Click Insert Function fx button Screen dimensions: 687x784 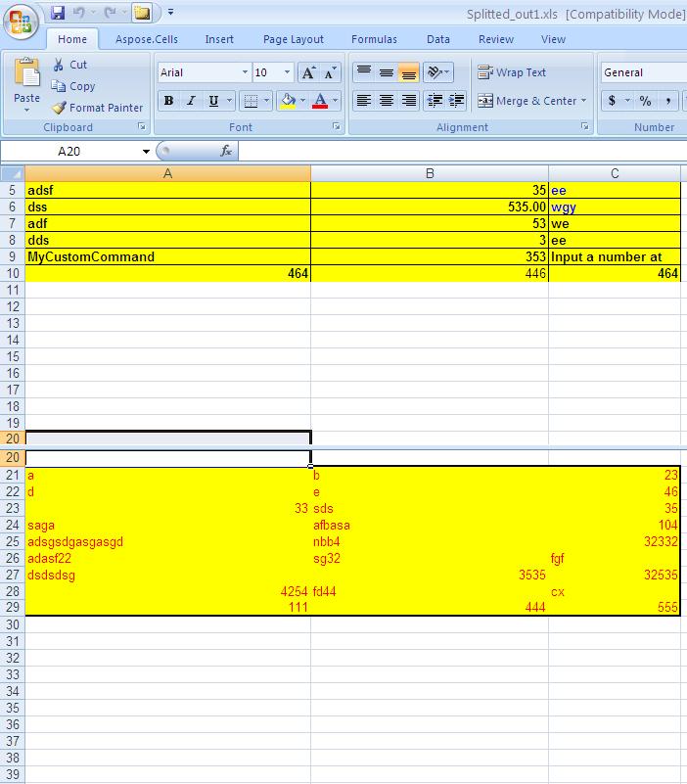[x=226, y=151]
